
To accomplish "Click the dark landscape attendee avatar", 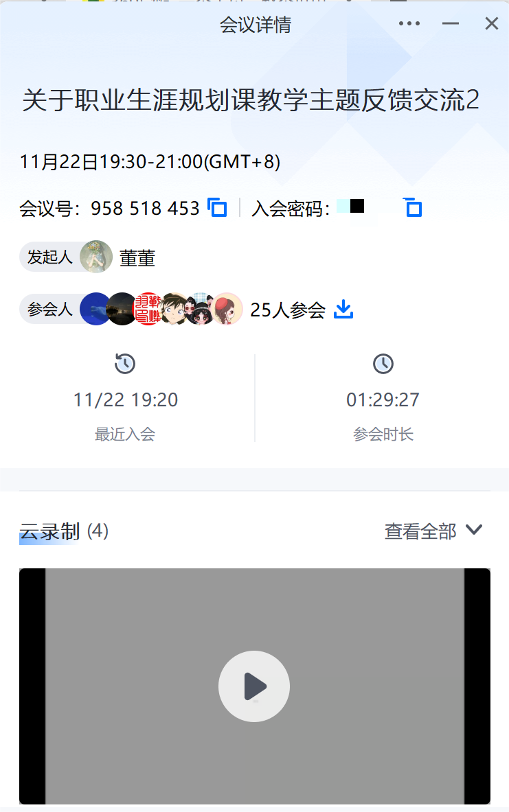I will 121,309.
